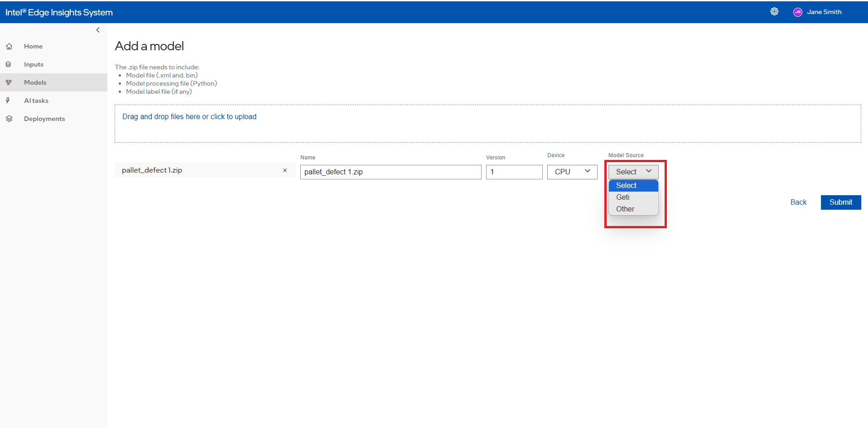Submit the model form
Screen dimensions: 868x428
pyautogui.click(x=841, y=202)
